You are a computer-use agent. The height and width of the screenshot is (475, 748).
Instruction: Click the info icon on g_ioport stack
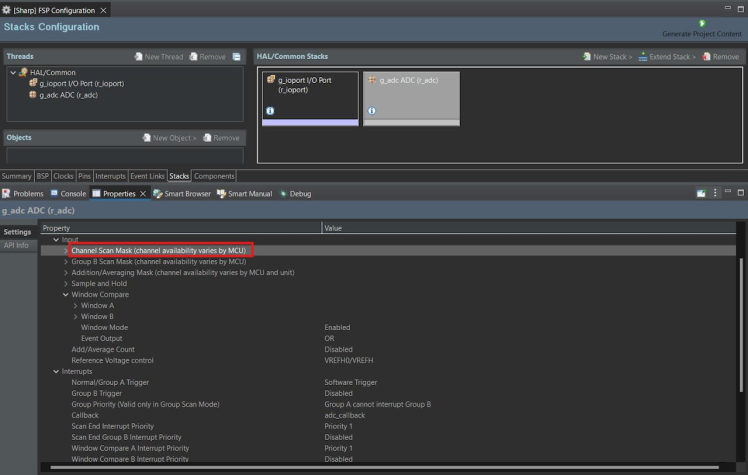coord(270,111)
